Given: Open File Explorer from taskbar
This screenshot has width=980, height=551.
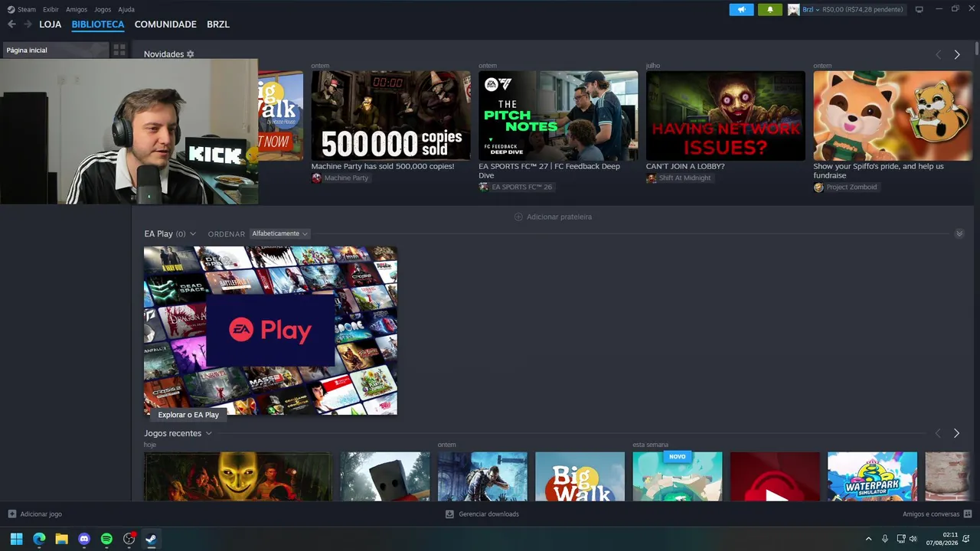Looking at the screenshot, I should [61, 539].
